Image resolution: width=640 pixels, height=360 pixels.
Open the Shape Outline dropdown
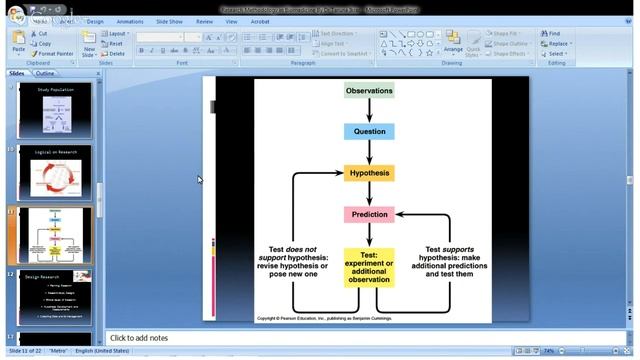point(508,44)
